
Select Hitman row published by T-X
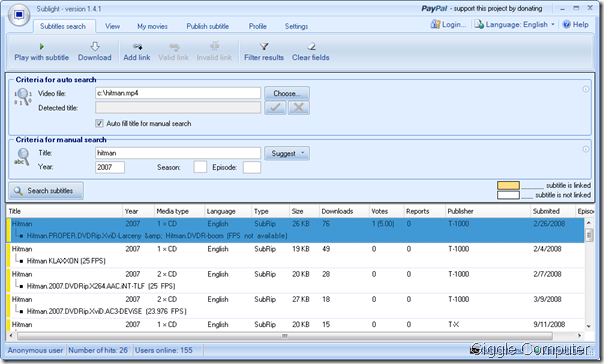[x=295, y=324]
